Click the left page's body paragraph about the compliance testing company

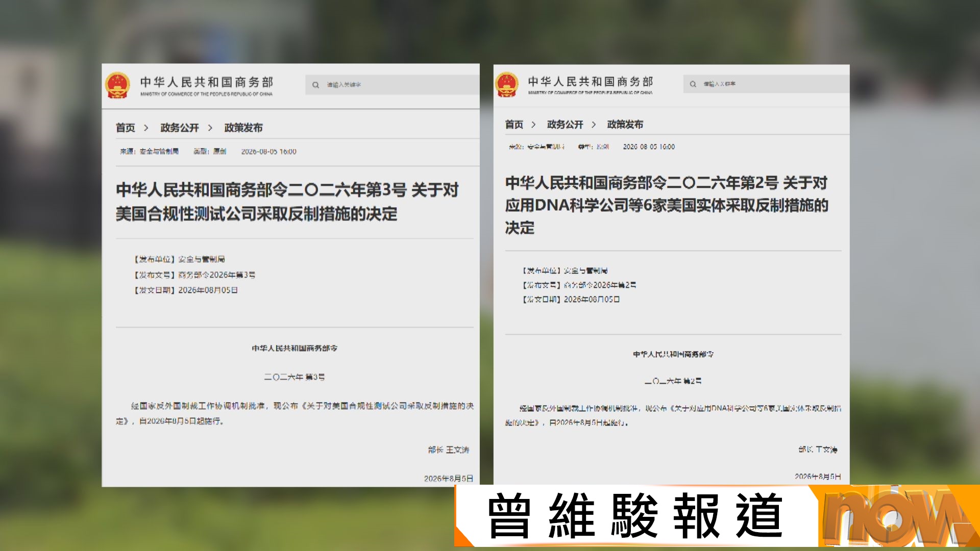point(295,413)
